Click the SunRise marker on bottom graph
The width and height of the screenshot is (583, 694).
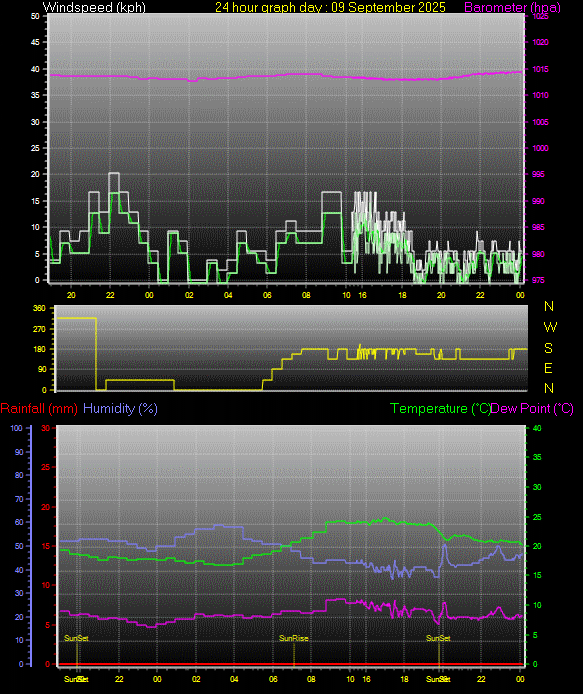coord(293,638)
